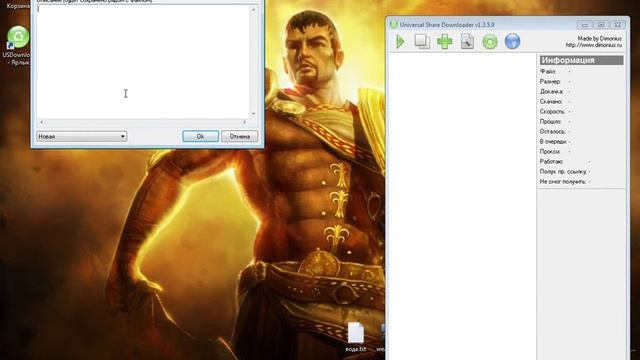Viewport: 640px width, 360px height.
Task: Start downloads with the green play icon
Action: pos(400,41)
